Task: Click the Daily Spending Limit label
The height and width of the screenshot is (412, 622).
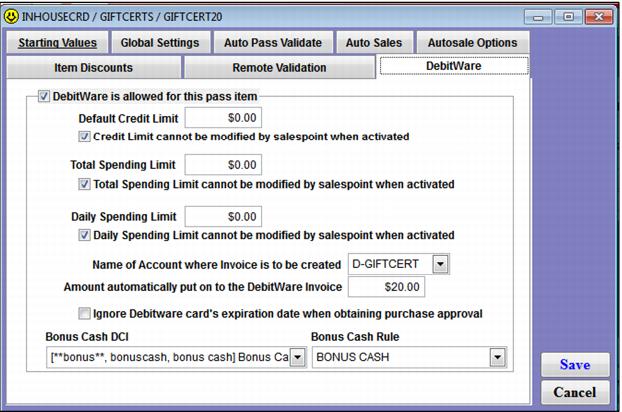Action: [x=123, y=217]
